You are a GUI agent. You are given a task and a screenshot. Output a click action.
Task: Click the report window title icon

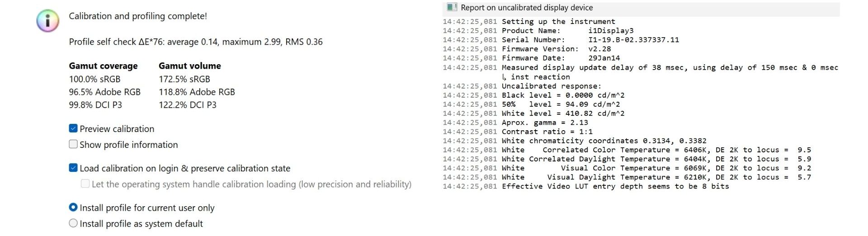pyautogui.click(x=451, y=7)
